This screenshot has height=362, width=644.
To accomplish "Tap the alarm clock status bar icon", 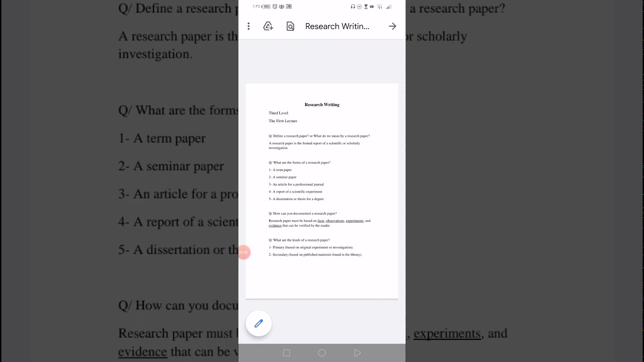I will [274, 7].
